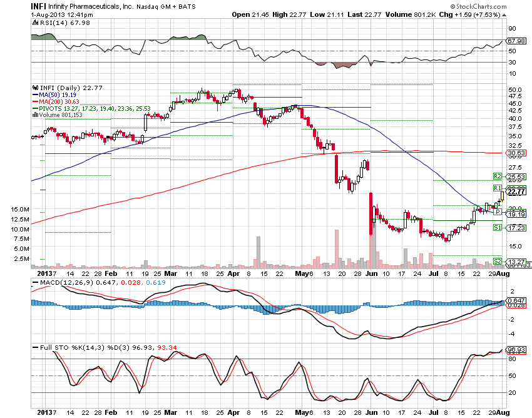Click the 2.5M volume axis label
The width and height of the screenshot is (532, 418).
[21, 259]
